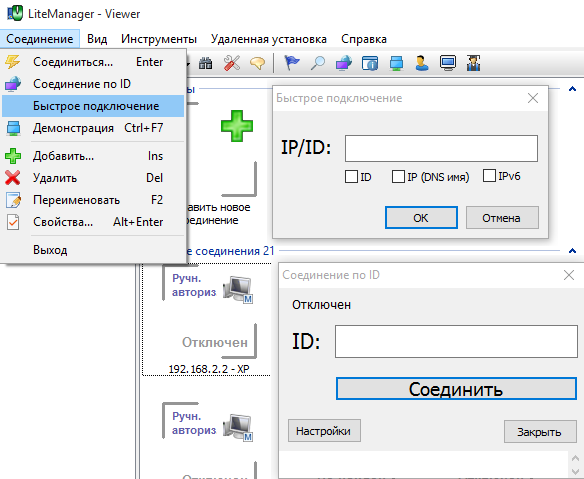Click the chat speech bubble toolbar icon
The image size is (584, 479).
257,63
